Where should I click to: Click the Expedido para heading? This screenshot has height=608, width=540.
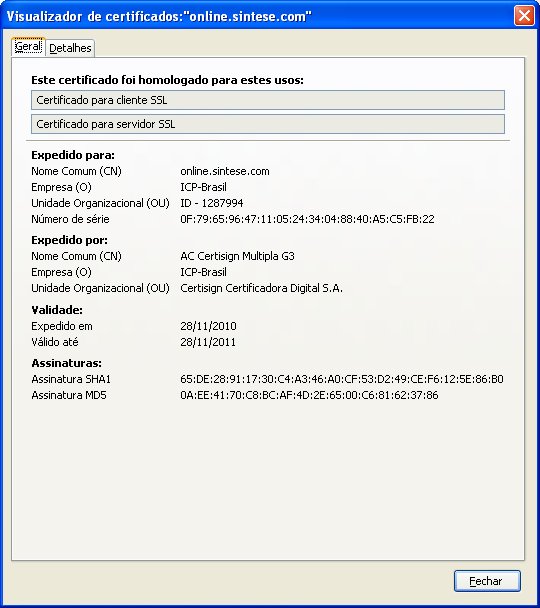point(73,155)
